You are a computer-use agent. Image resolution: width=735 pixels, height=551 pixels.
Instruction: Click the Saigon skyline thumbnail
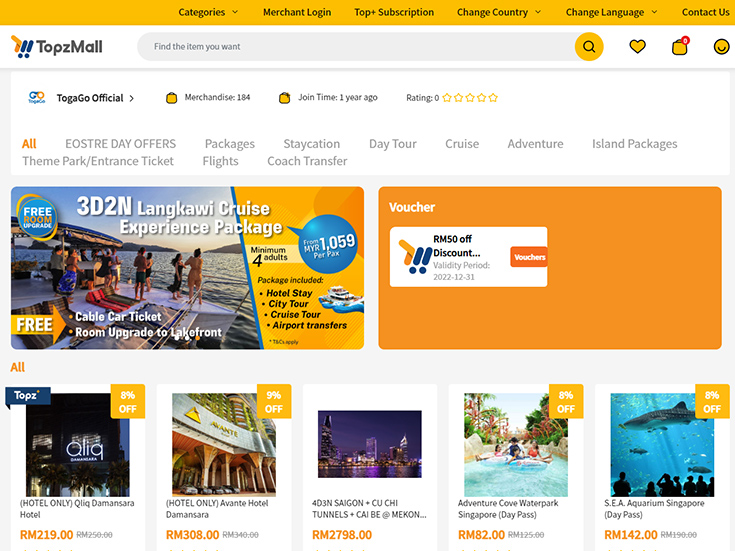point(370,444)
